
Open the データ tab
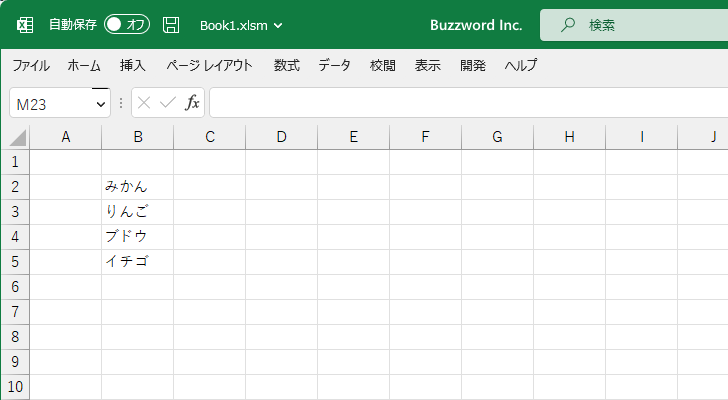coord(334,65)
